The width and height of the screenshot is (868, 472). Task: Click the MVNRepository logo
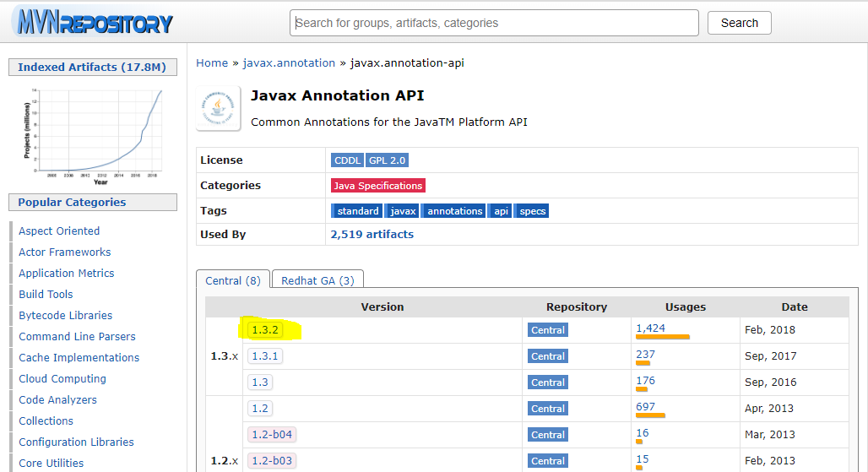click(x=92, y=22)
